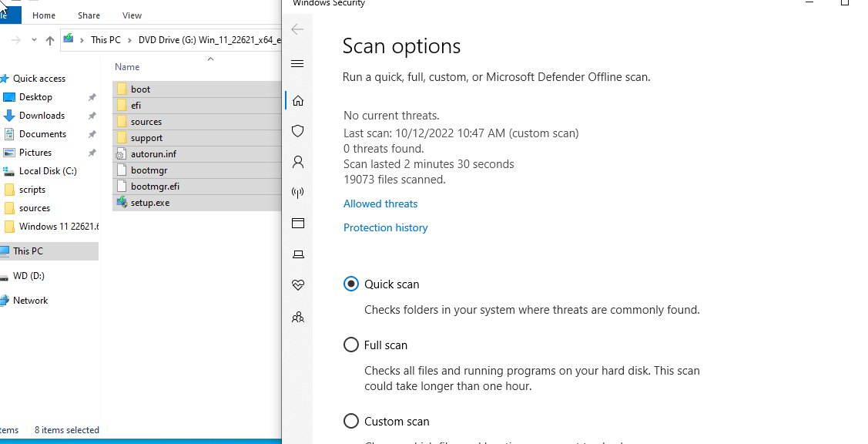
Task: Expand recent locations dropdown in Explorer
Action: coord(34,40)
